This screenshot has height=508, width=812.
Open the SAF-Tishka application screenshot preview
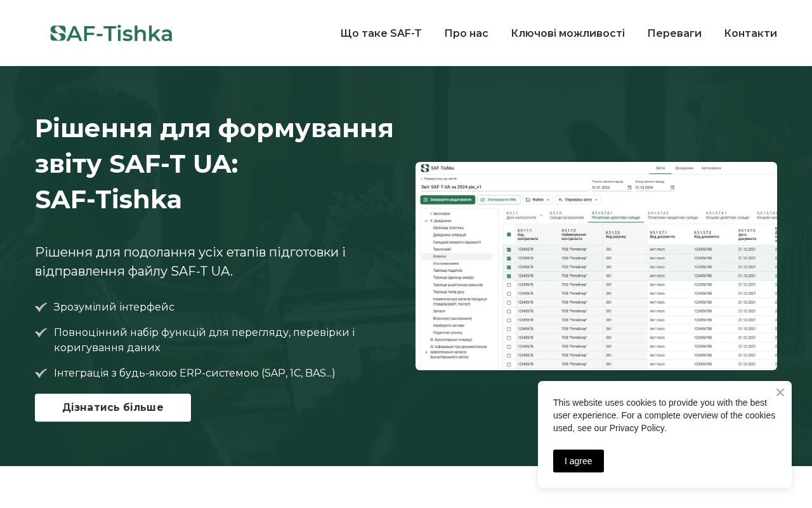point(596,266)
